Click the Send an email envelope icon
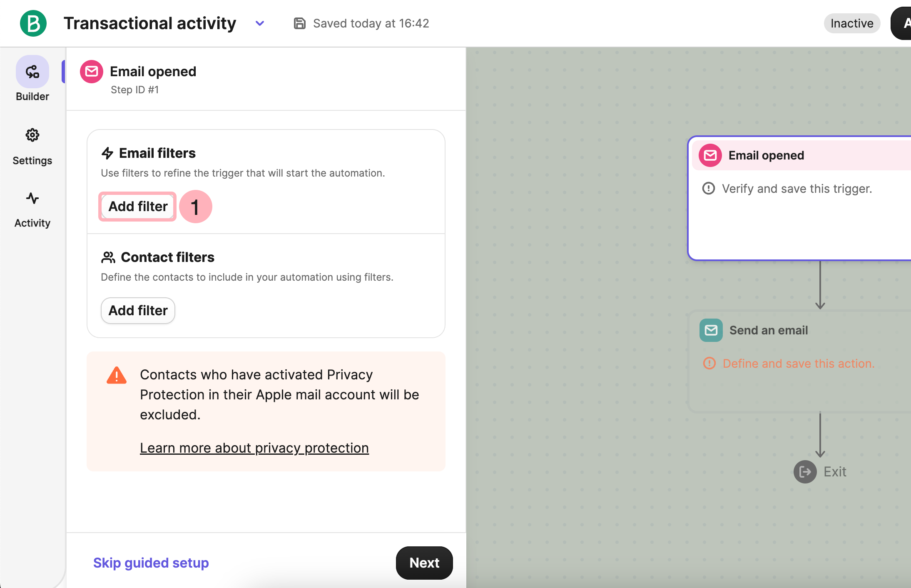This screenshot has height=588, width=911. coord(711,330)
